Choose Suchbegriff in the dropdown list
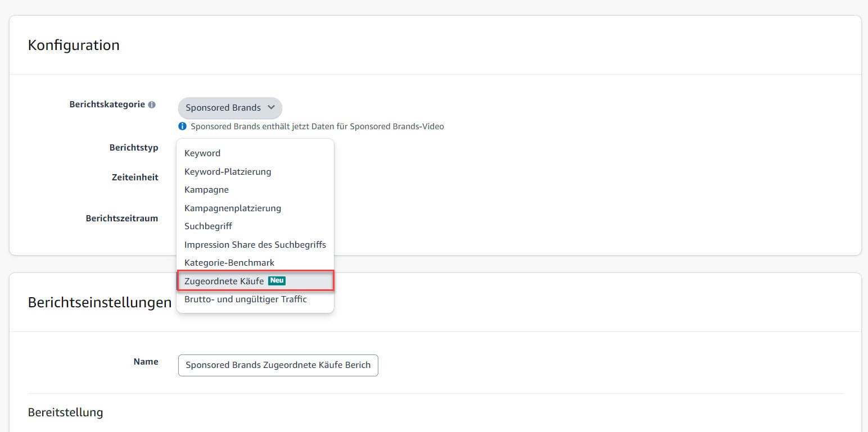Image resolution: width=868 pixels, height=432 pixels. pos(255,226)
